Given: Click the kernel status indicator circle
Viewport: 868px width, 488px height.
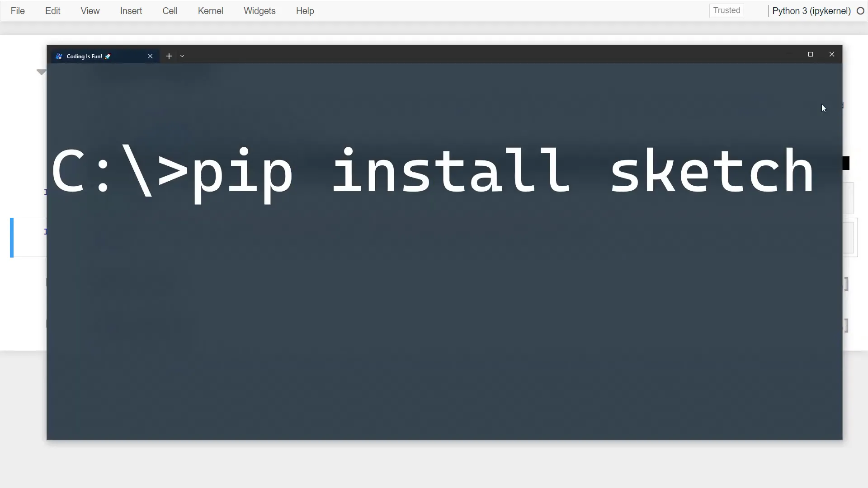Looking at the screenshot, I should coord(861,11).
